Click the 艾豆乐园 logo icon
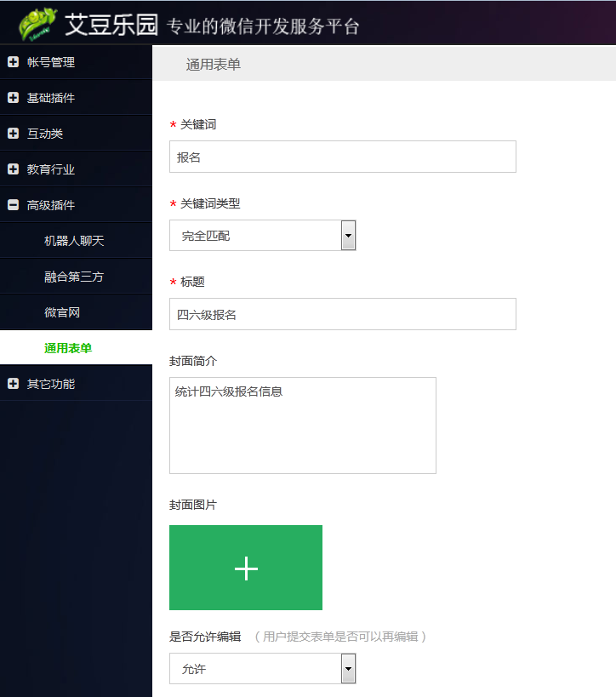Image resolution: width=616 pixels, height=697 pixels. click(38, 24)
